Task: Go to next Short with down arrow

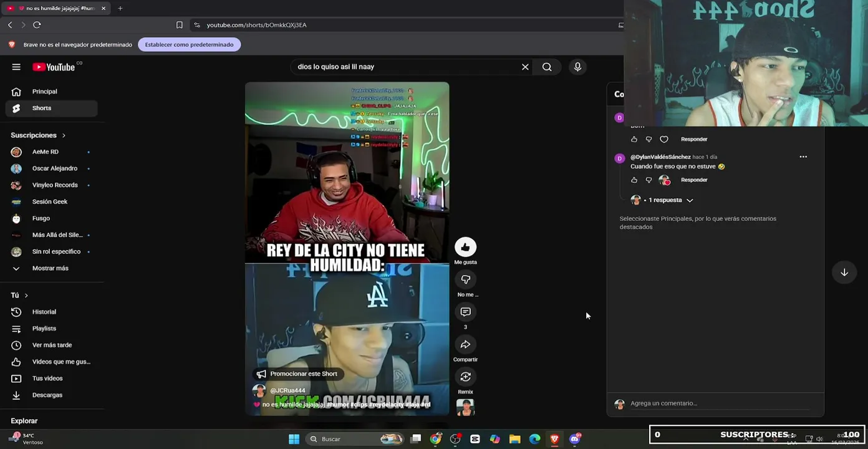Action: pyautogui.click(x=844, y=273)
